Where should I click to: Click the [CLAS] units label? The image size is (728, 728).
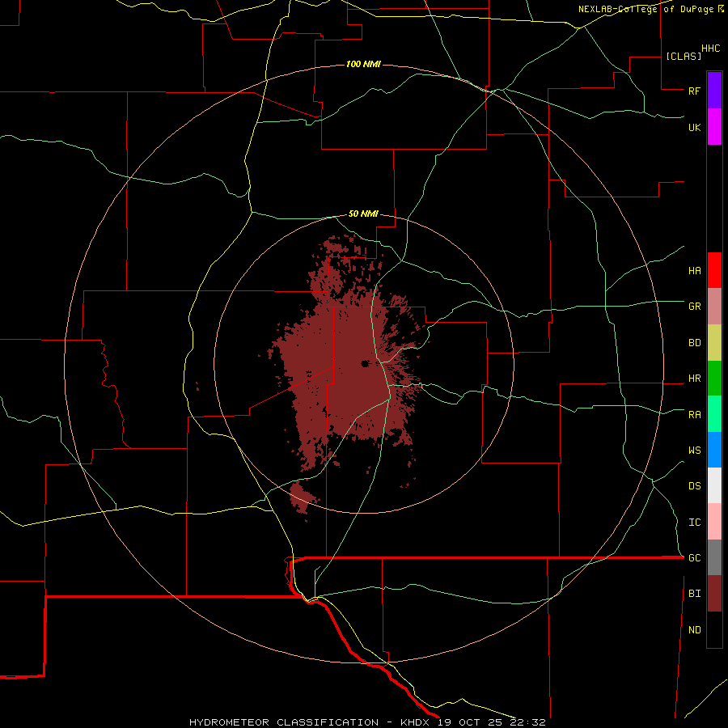684,56
